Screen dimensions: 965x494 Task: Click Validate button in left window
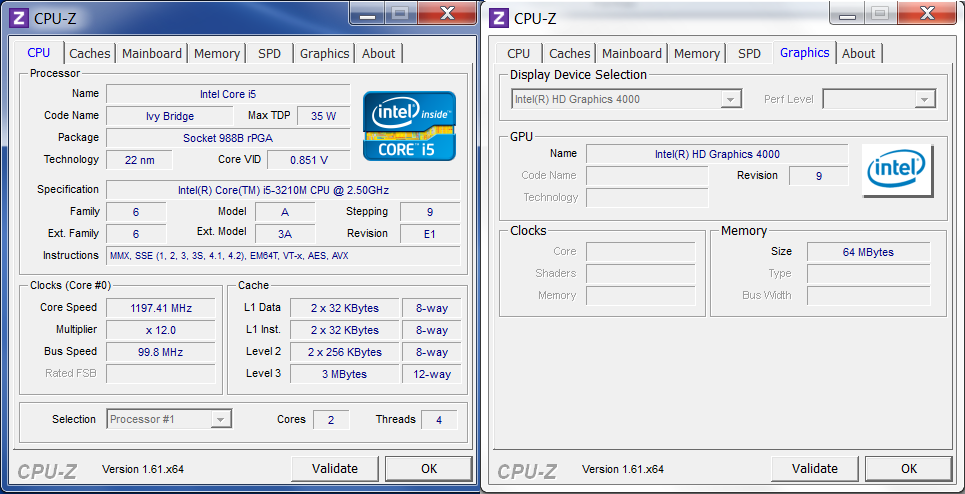(x=335, y=469)
